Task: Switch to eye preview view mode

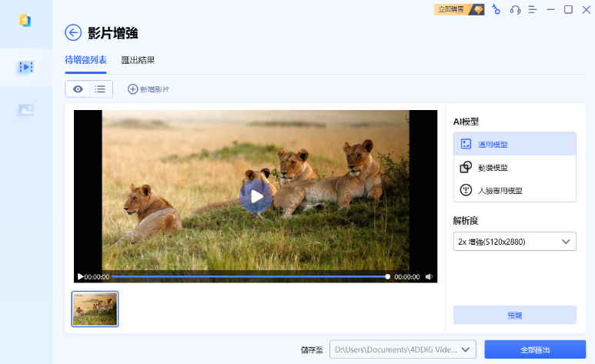Action: coord(78,89)
